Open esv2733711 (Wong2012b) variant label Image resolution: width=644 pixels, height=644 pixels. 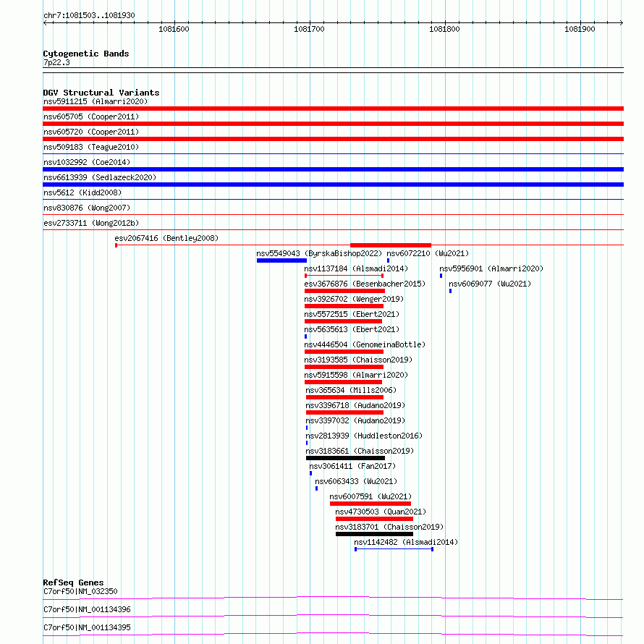click(91, 223)
